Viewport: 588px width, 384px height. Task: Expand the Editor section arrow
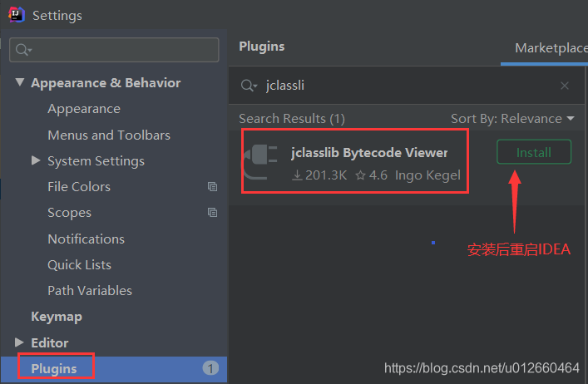click(x=19, y=342)
